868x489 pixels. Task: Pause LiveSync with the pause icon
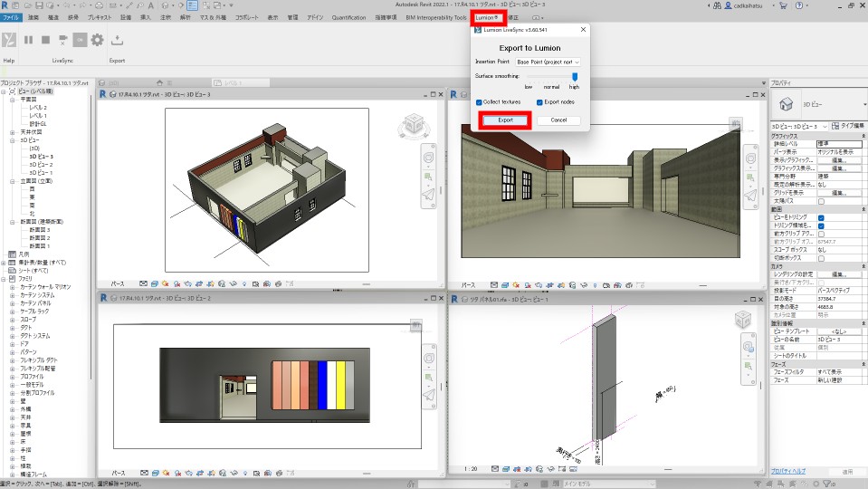pos(28,40)
